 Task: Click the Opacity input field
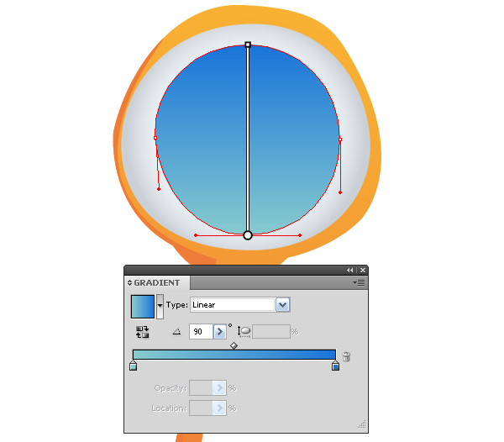(x=202, y=388)
